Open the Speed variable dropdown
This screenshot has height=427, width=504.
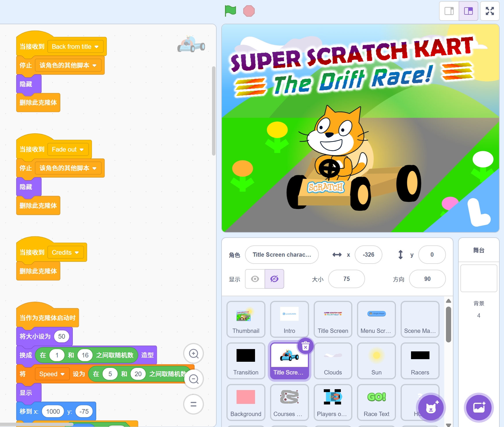(63, 374)
